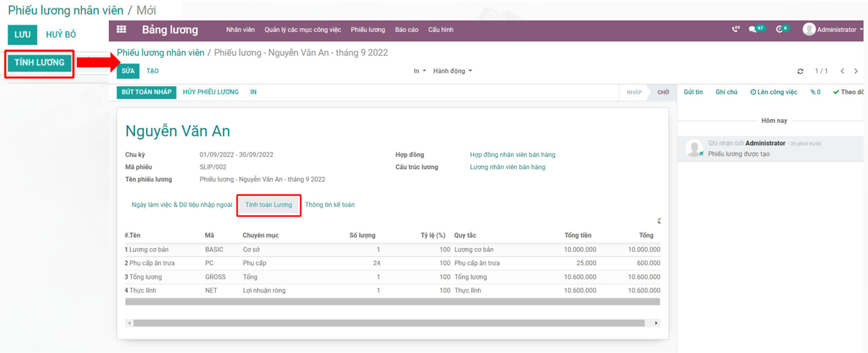Viewport: 868px width, 353px height.
Task: Click HỦY PHIẾU LƯƠNG button
Action: click(211, 92)
